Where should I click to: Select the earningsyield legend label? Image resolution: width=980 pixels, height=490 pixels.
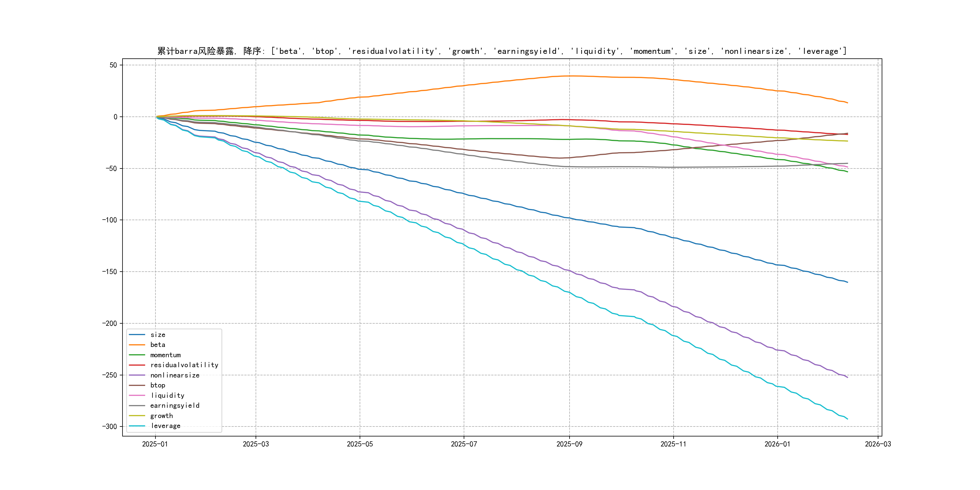pos(175,406)
